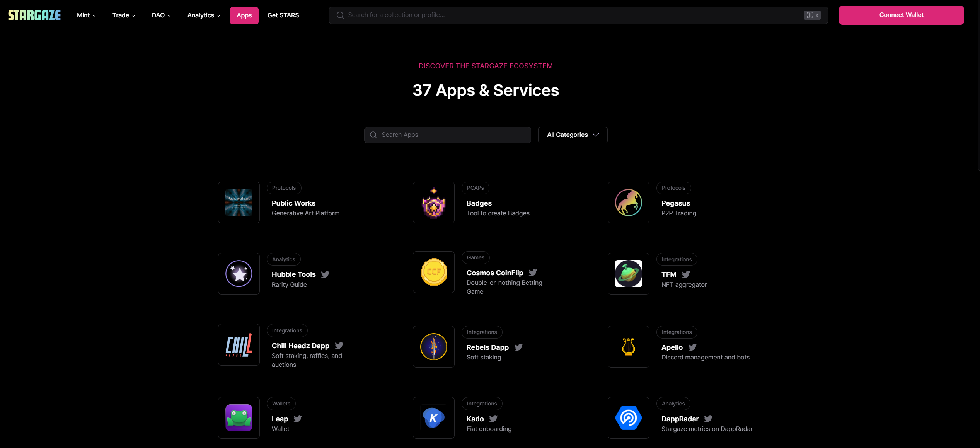The width and height of the screenshot is (980, 448).
Task: Visit Rebels Dapp Twitter icon
Action: [518, 347]
